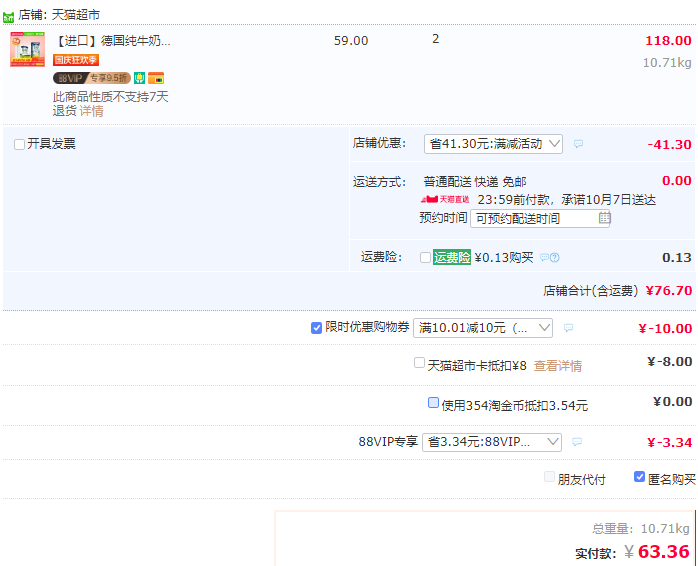Uncheck the 限时优惠购物券 checkbox
The width and height of the screenshot is (698, 566).
317,328
